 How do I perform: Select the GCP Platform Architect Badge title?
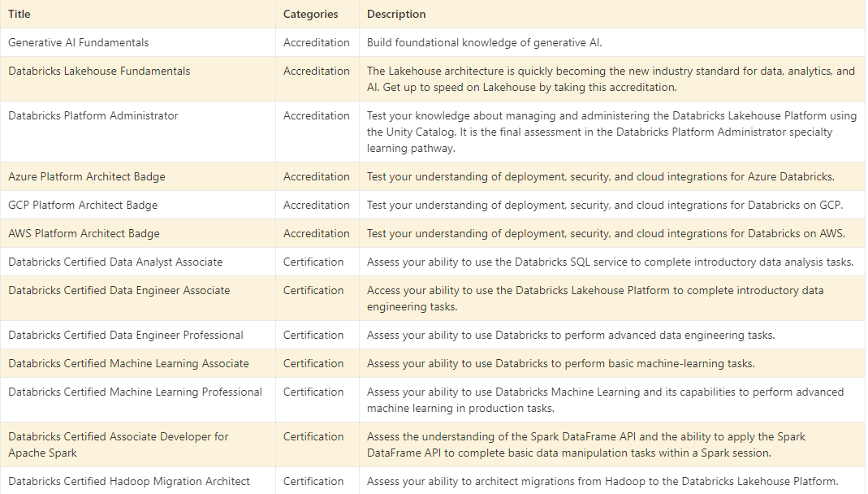pos(83,205)
